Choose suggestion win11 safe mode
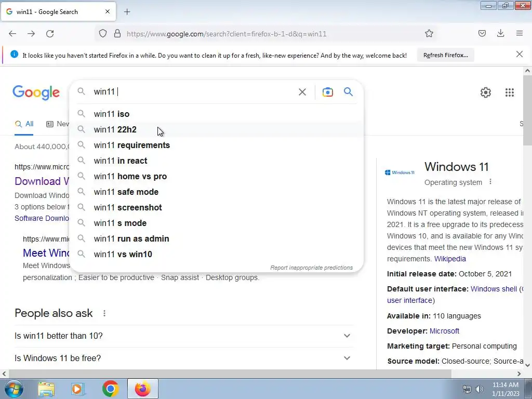Image resolution: width=532 pixels, height=399 pixels. click(216, 192)
